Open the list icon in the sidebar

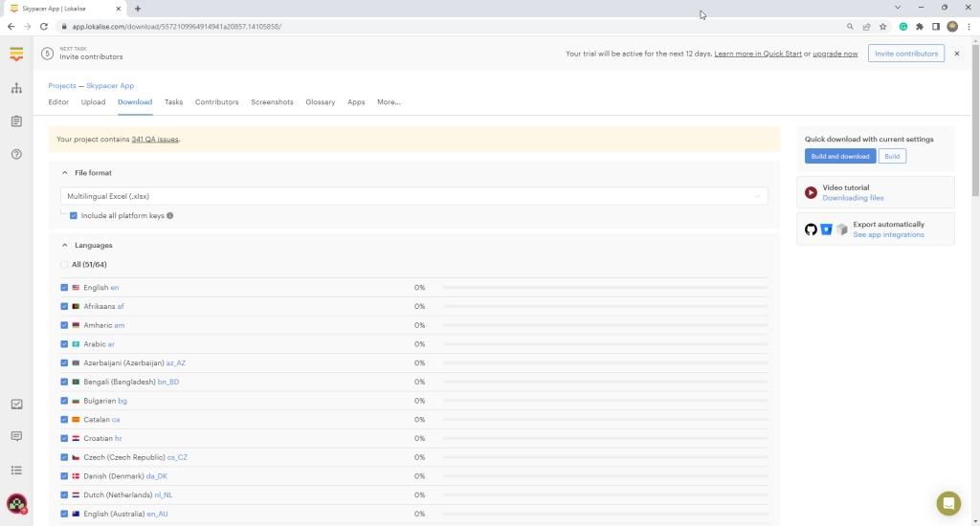16,470
